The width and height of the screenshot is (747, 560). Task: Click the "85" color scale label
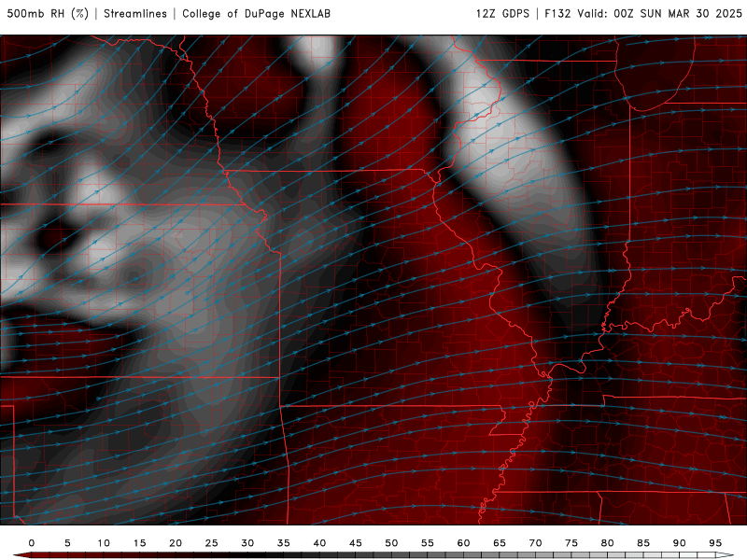point(643,543)
